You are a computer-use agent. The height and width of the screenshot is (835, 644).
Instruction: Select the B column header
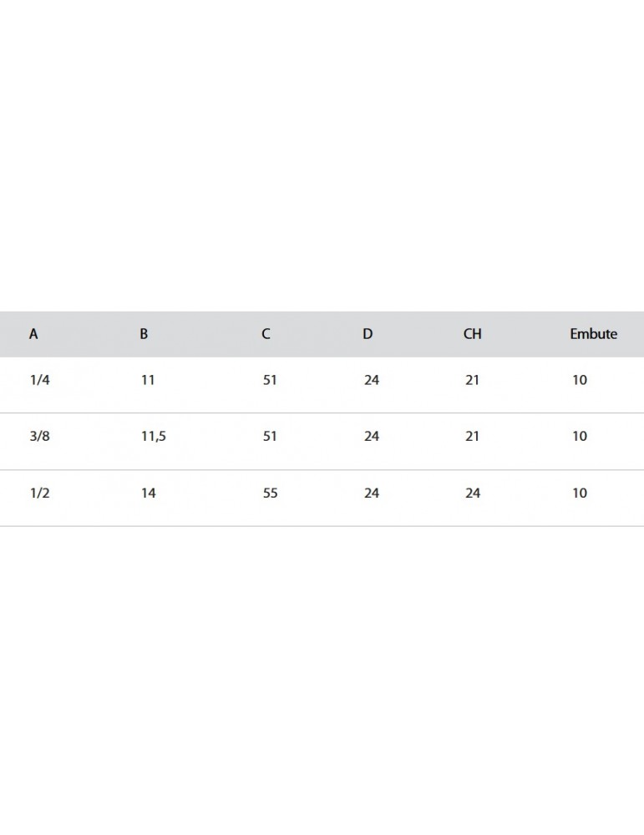144,334
